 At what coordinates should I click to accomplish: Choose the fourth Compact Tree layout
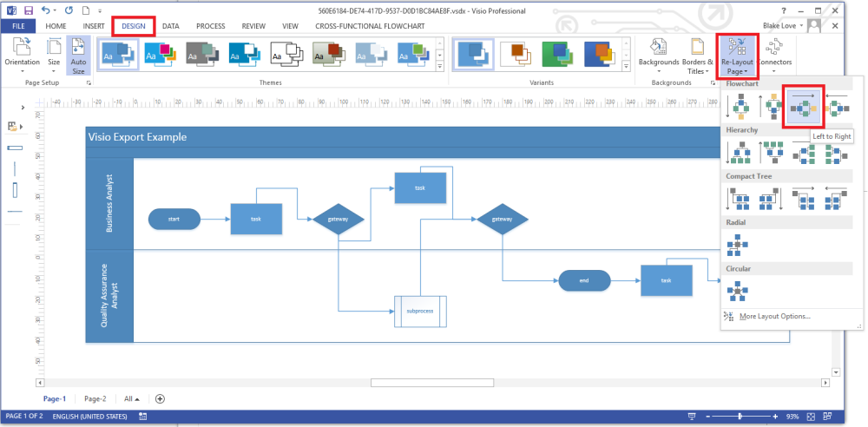click(x=836, y=199)
